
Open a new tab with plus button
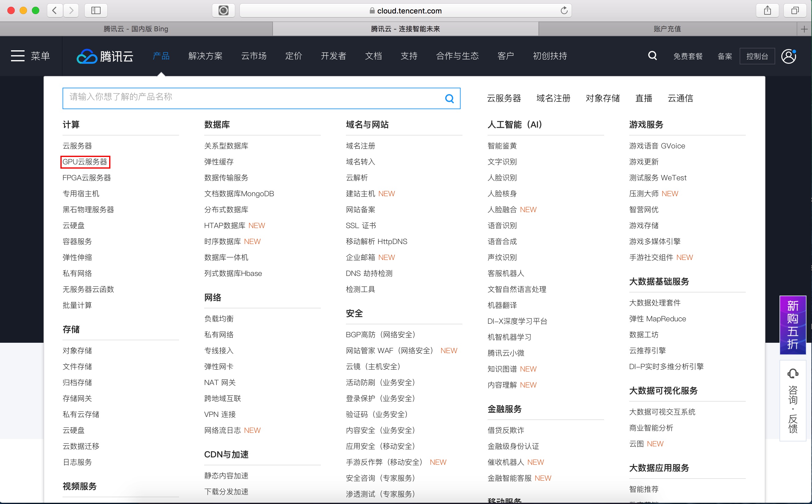(x=804, y=29)
